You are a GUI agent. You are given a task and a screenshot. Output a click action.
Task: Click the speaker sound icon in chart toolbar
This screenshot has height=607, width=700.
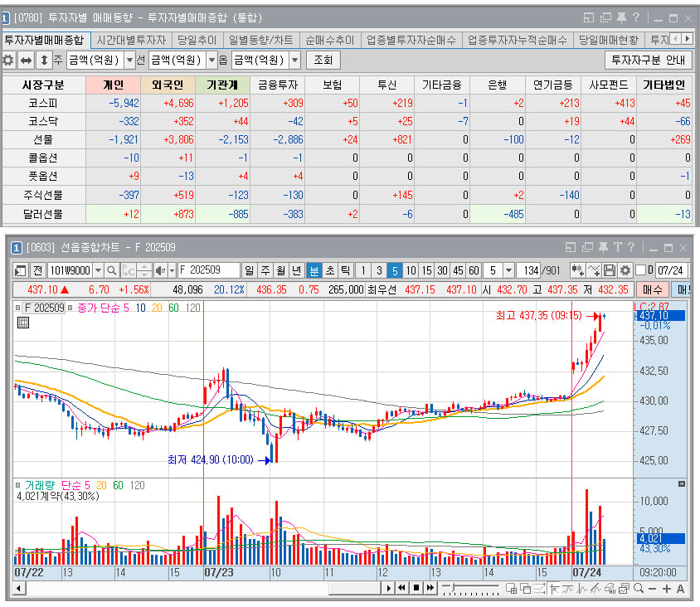(x=160, y=270)
